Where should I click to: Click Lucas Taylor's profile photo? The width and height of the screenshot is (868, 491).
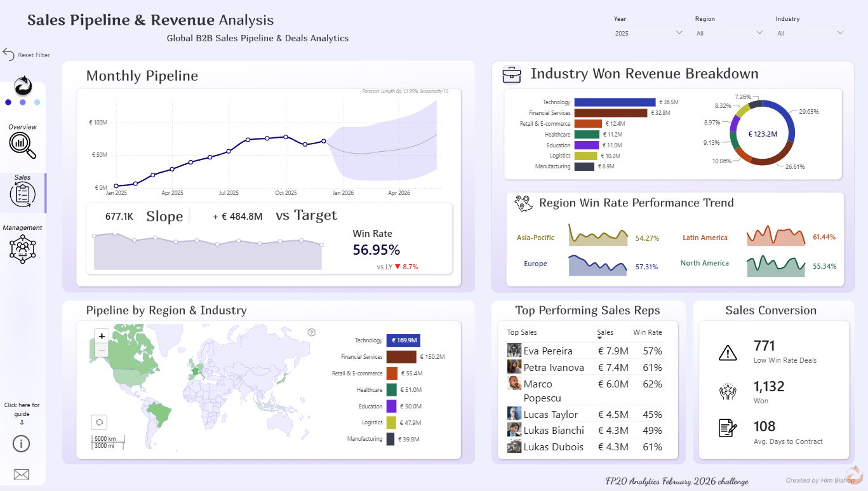tap(514, 414)
